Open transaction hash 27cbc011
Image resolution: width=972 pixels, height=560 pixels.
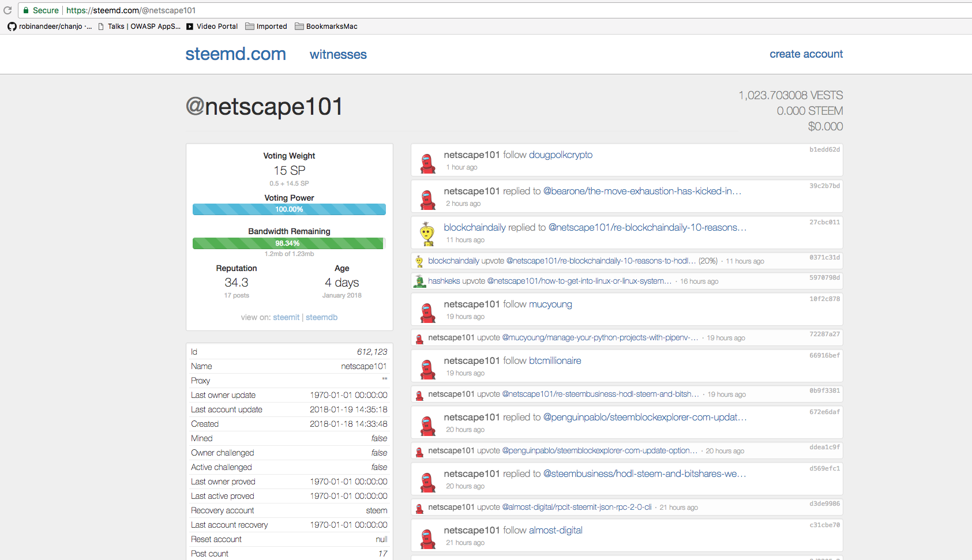coord(824,222)
